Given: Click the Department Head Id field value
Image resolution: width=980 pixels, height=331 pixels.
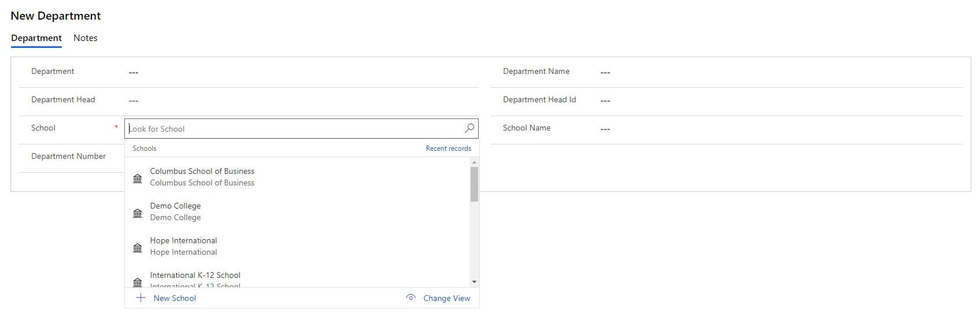Looking at the screenshot, I should coord(605,101).
